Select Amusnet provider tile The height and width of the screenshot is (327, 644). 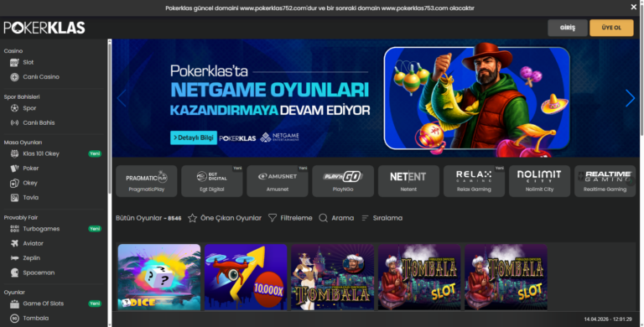[278, 181]
